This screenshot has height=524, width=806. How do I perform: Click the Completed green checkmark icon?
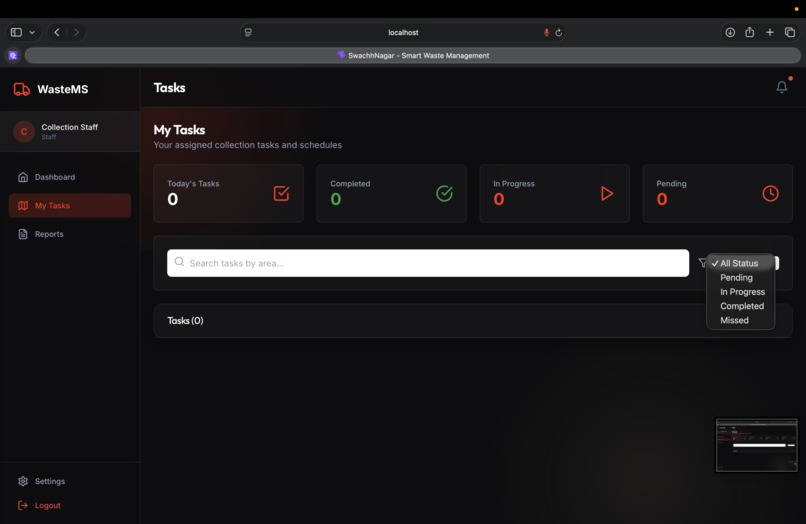(x=444, y=193)
